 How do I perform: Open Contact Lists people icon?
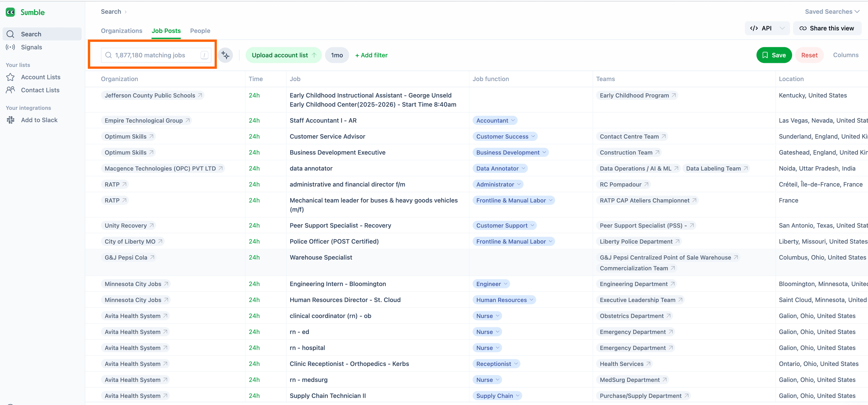11,90
